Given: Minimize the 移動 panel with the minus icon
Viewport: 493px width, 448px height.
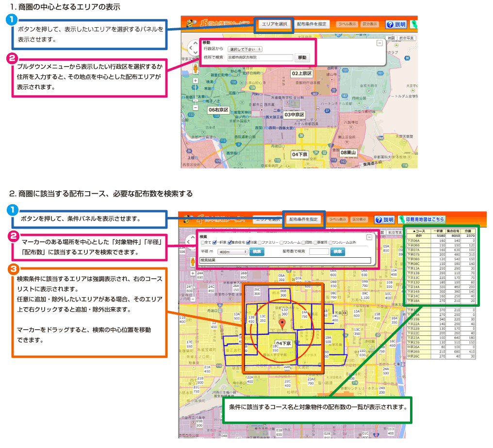Looking at the screenshot, I should pos(379,43).
